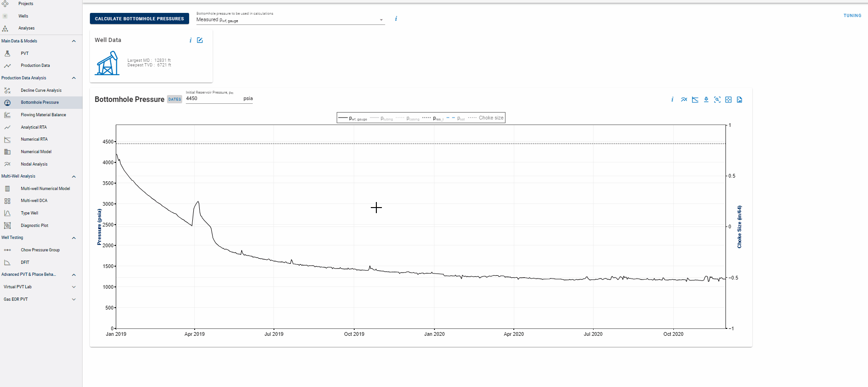Click the Production Data chart icon
The height and width of the screenshot is (387, 868).
coord(7,65)
